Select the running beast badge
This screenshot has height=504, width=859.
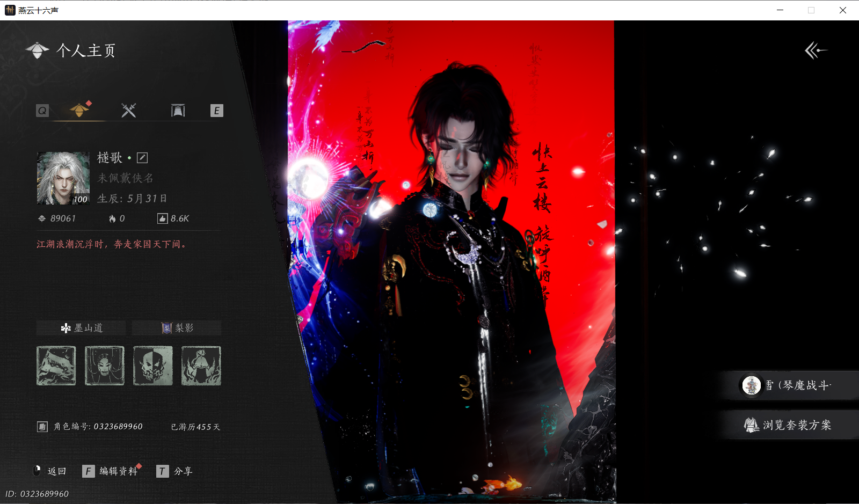(x=56, y=366)
